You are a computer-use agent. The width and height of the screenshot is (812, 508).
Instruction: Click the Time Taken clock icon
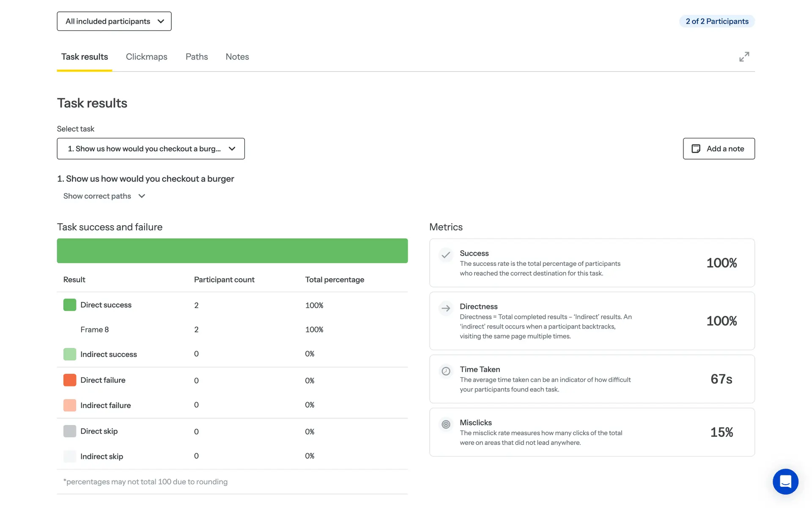pos(446,371)
